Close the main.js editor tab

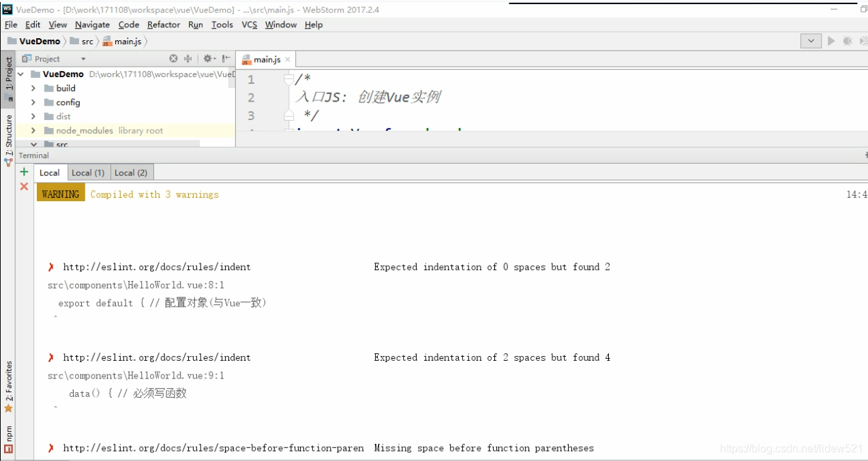[x=287, y=59]
